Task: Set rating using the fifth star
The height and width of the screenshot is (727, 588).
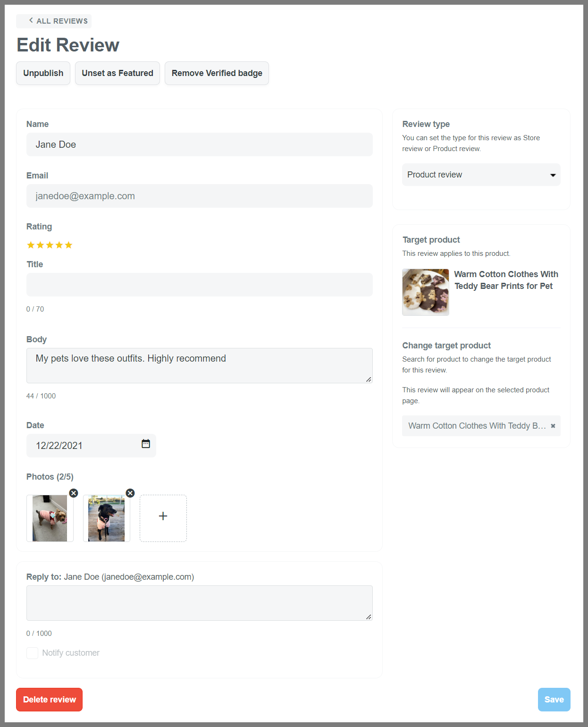Action: point(69,245)
